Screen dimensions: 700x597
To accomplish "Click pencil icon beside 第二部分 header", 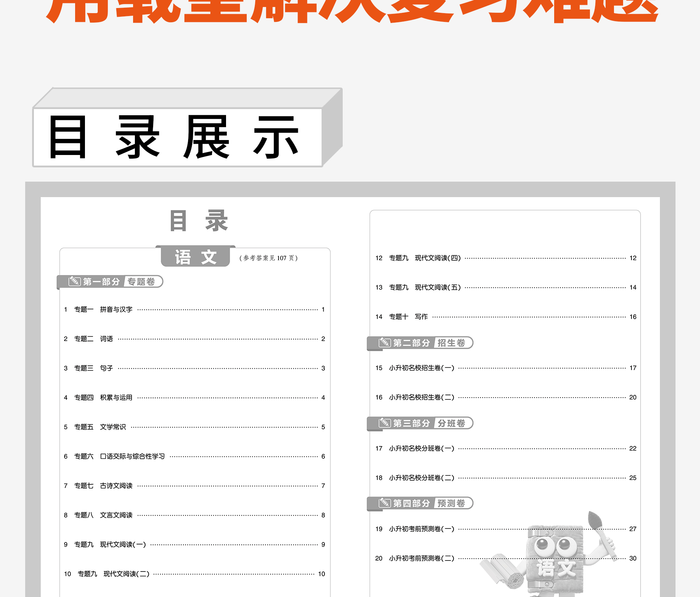I will tap(384, 342).
